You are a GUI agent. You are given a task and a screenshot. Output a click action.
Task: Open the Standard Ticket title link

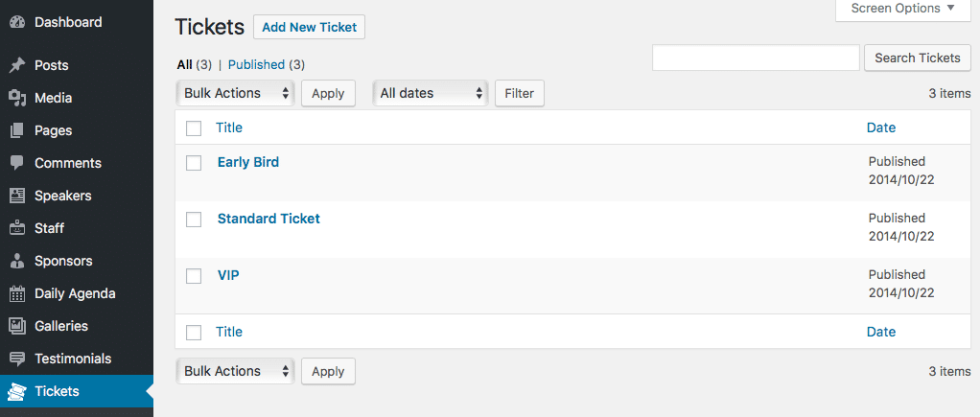point(268,219)
